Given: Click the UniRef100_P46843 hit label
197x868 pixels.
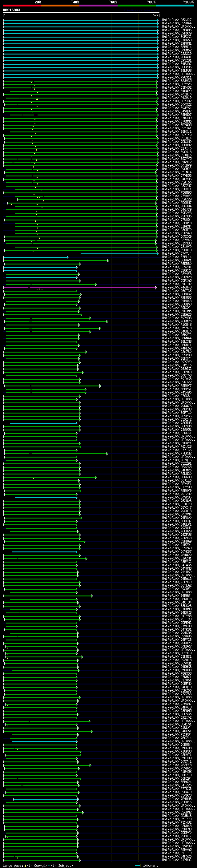Looking at the screenshot, I should point(177,287).
